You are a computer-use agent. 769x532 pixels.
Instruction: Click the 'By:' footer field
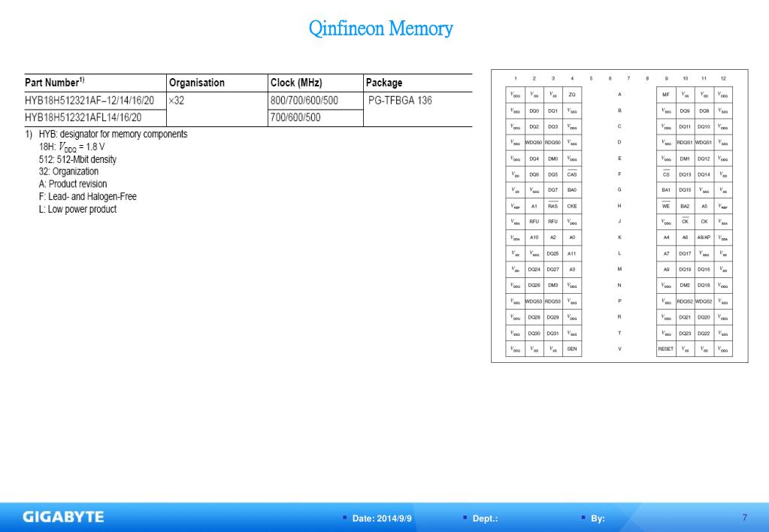(x=598, y=518)
